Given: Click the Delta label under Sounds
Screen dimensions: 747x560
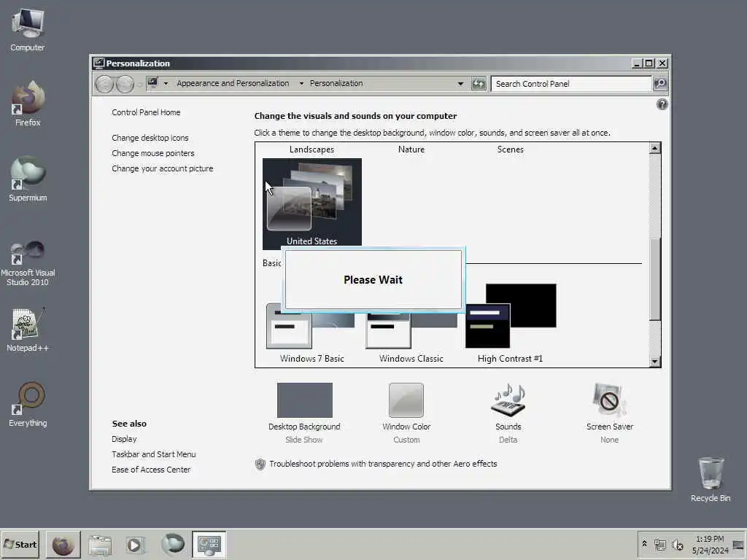Looking at the screenshot, I should (x=508, y=440).
